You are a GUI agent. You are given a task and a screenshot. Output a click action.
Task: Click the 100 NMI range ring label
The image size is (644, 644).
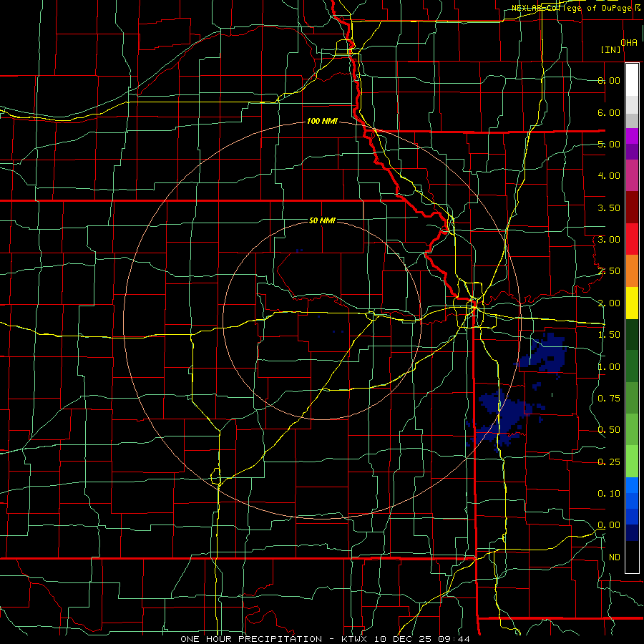pyautogui.click(x=322, y=121)
